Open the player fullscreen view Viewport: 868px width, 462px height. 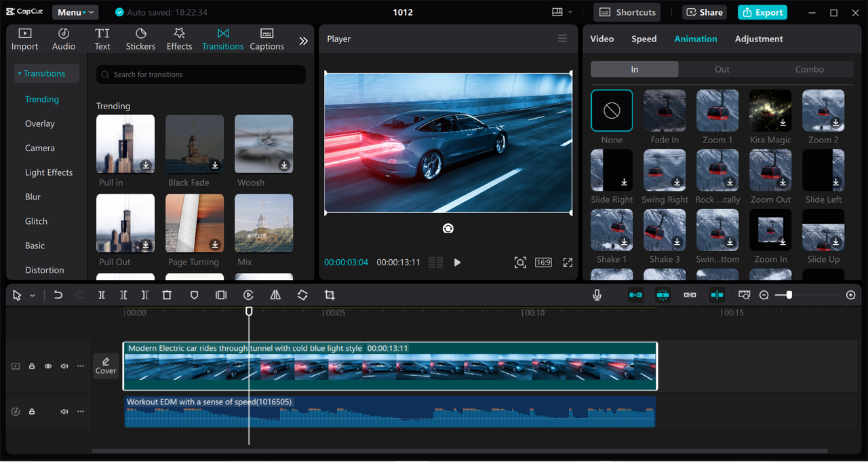click(x=568, y=263)
